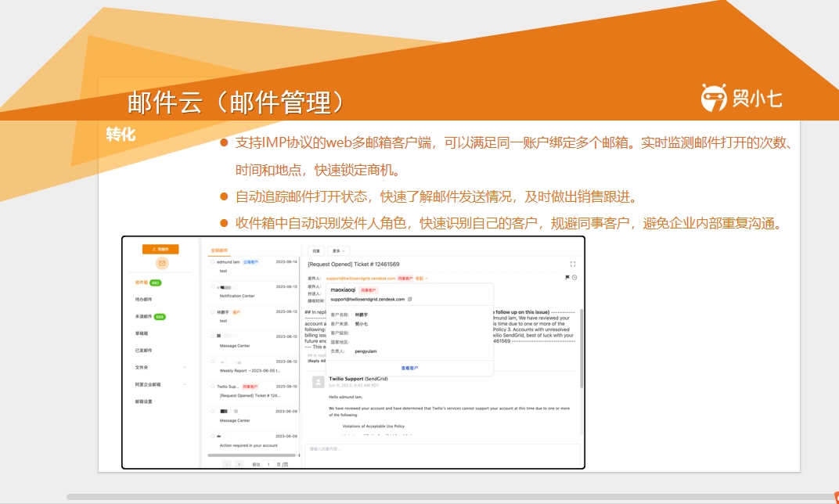The width and height of the screenshot is (839, 504).
Task: Select radio for Notification Center email
Action: [x=212, y=286]
